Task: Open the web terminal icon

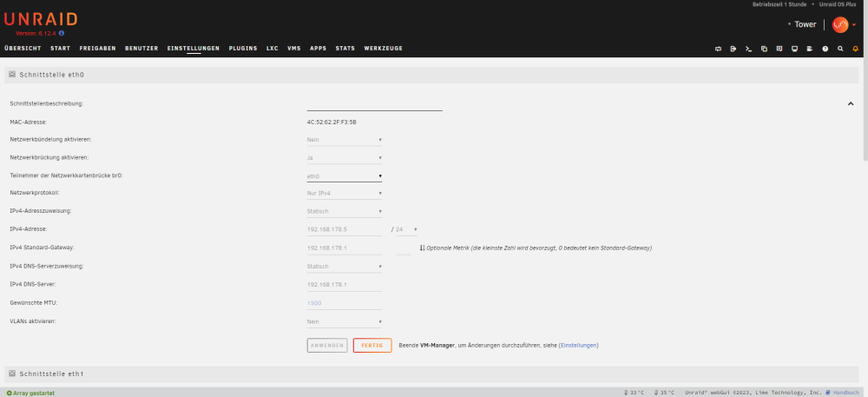Action: pos(748,49)
